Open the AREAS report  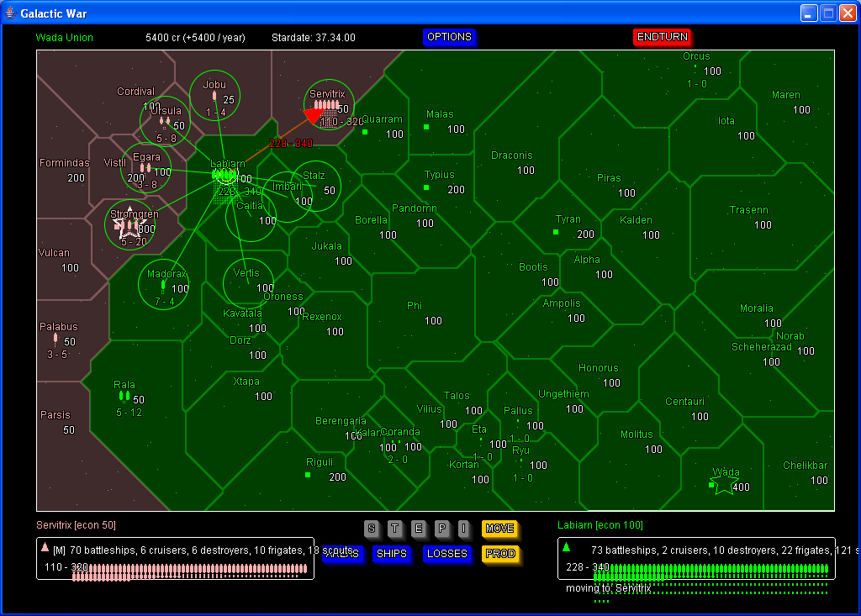click(341, 554)
